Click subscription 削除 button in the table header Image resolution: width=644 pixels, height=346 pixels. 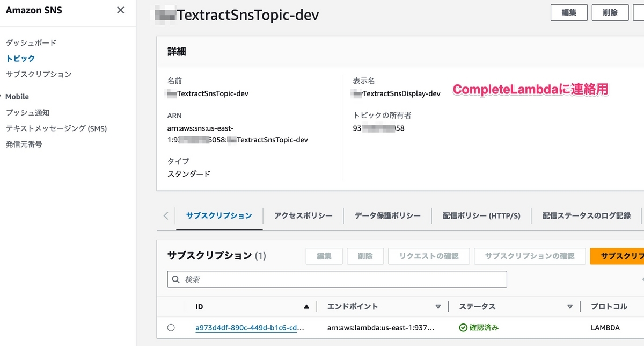365,256
